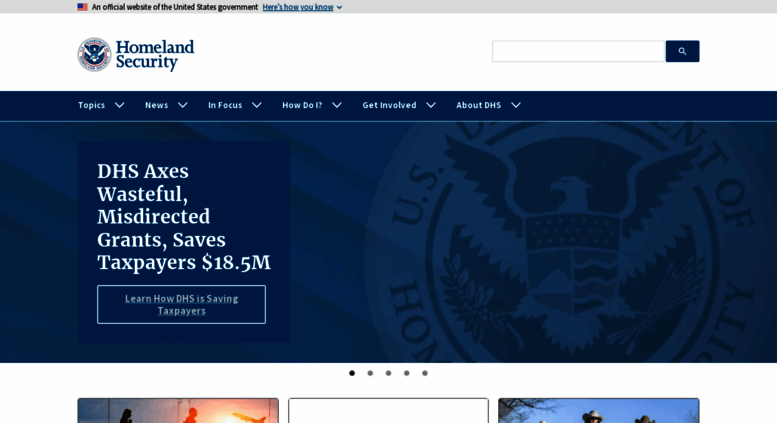Open the sunset airplane silhouette card image
The image size is (777, 423).
pos(178,411)
